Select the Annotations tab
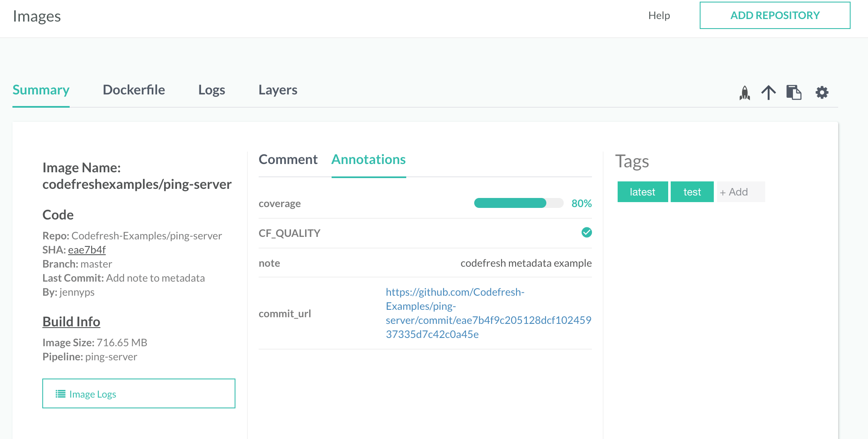The image size is (868, 439). coord(369,159)
